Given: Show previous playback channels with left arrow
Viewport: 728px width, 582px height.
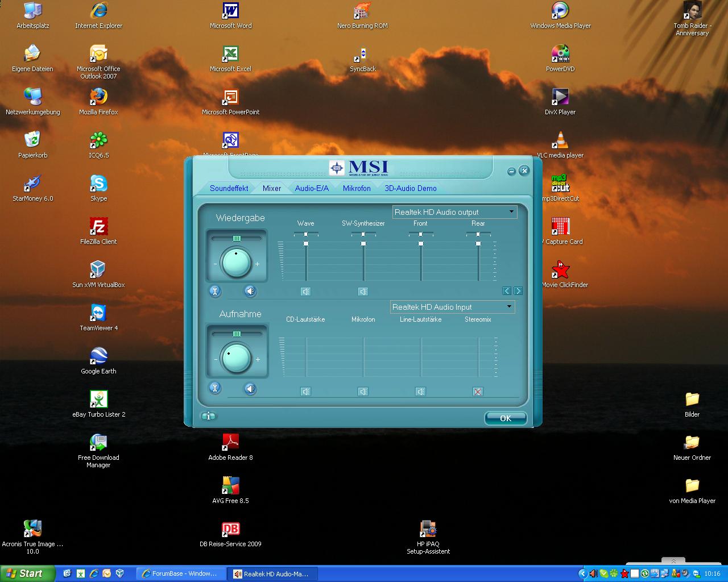Looking at the screenshot, I should pyautogui.click(x=507, y=291).
